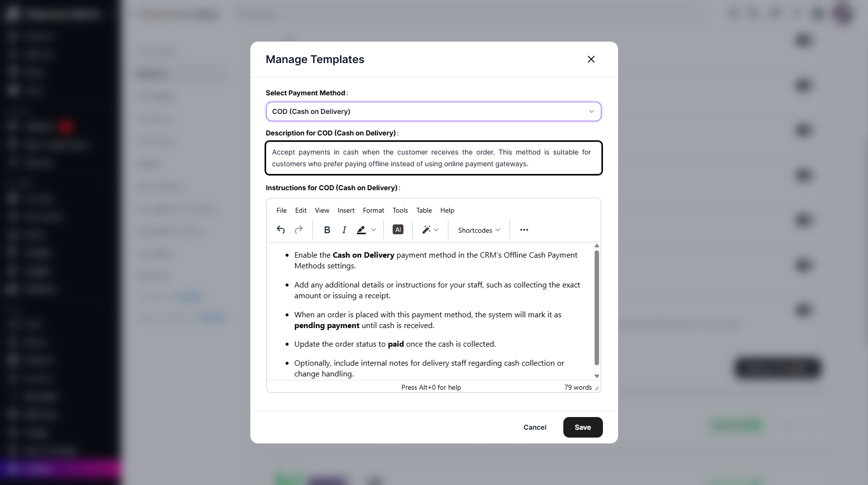This screenshot has height=485, width=868.
Task: Click the scroll down arrow in editor
Action: click(x=597, y=376)
